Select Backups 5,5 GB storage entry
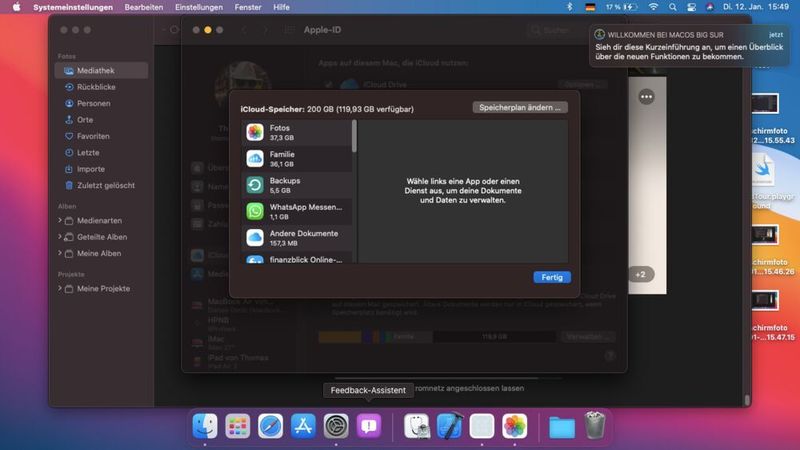The image size is (800, 450). coord(297,185)
